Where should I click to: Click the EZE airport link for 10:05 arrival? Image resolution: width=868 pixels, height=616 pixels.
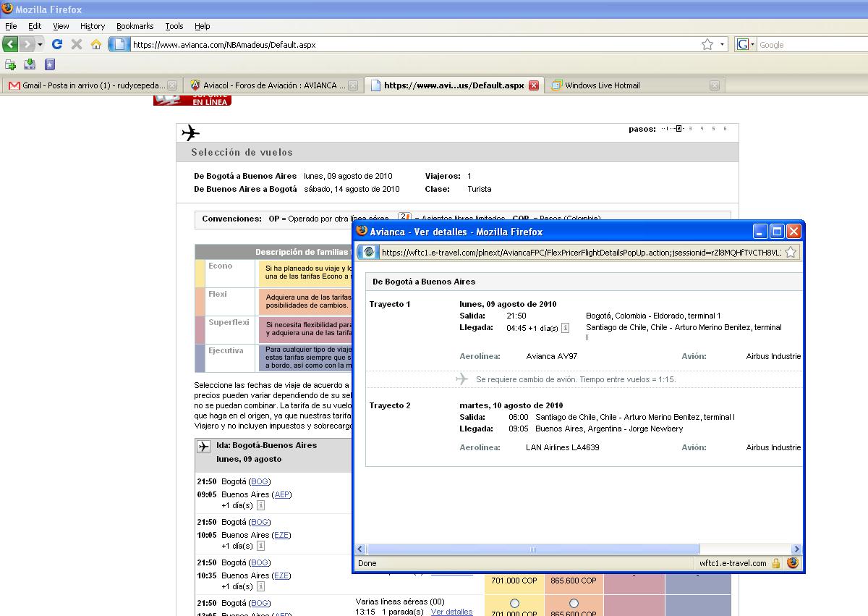281,535
